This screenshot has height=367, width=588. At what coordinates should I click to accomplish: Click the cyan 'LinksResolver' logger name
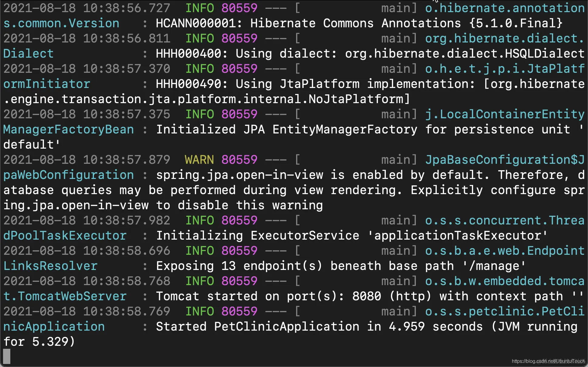pyautogui.click(x=50, y=266)
